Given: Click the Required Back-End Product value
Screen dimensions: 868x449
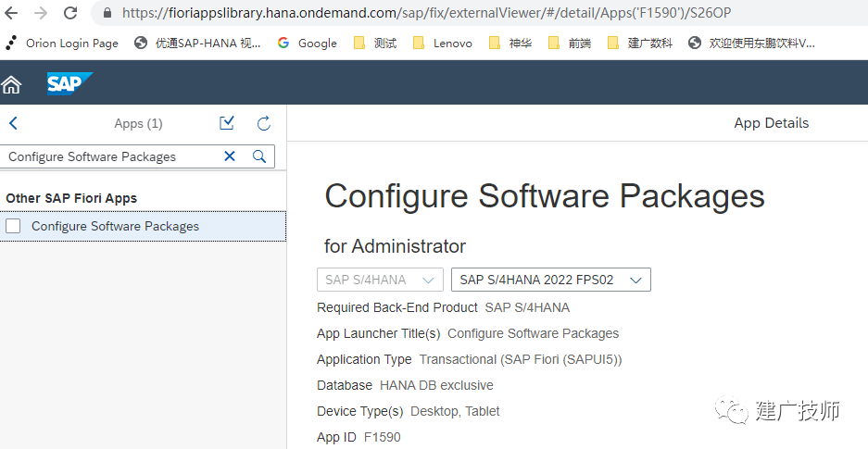Looking at the screenshot, I should pyautogui.click(x=527, y=306).
